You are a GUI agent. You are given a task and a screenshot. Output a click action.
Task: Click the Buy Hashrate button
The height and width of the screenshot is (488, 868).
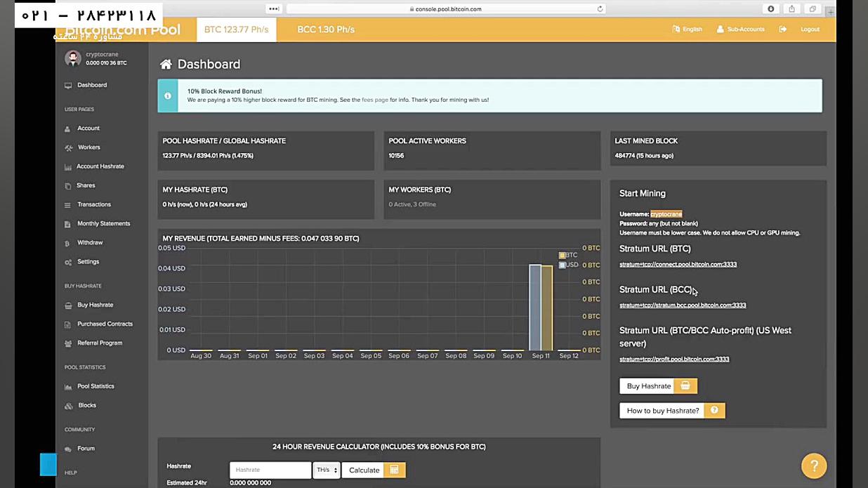click(658, 386)
